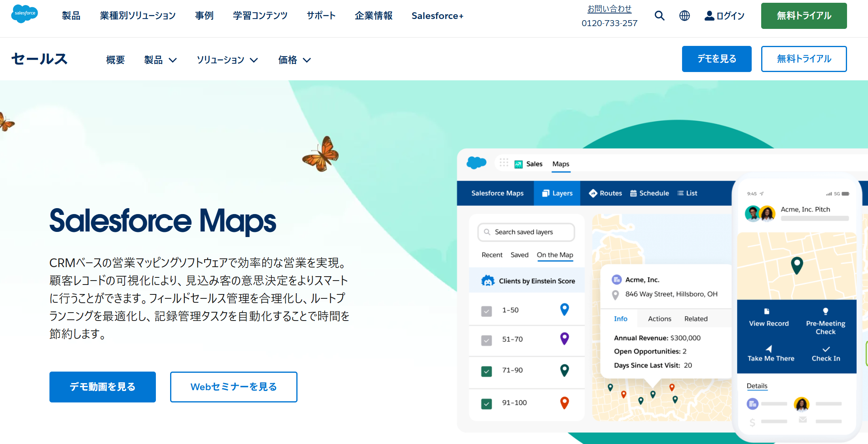Uncheck the 71-90 checkbox
The width and height of the screenshot is (868, 444).
pos(487,371)
